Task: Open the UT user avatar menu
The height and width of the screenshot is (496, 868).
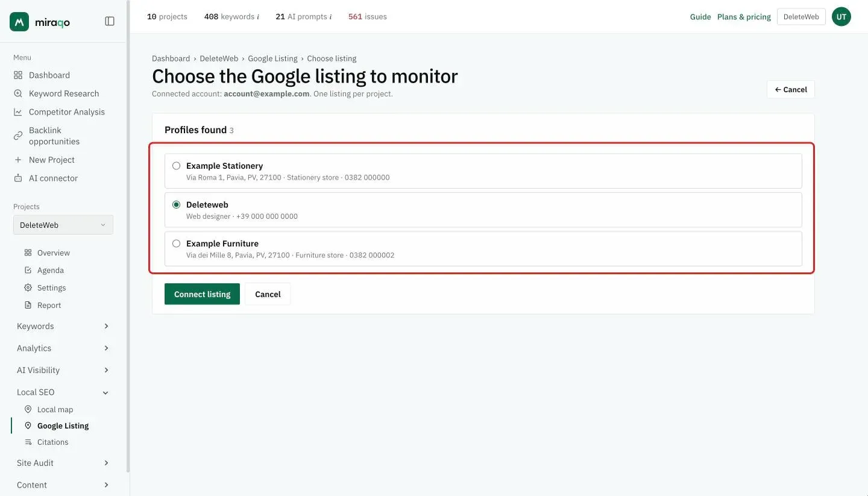Action: [x=841, y=17]
